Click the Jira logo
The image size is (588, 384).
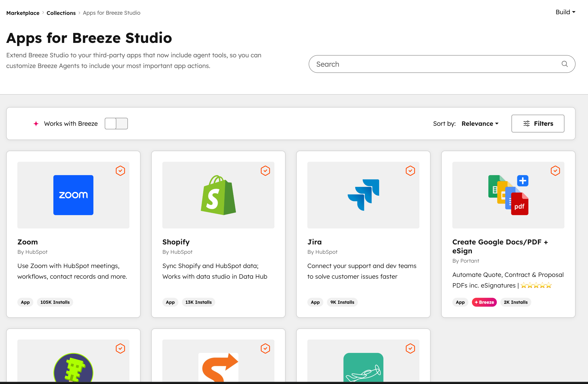[x=363, y=195]
